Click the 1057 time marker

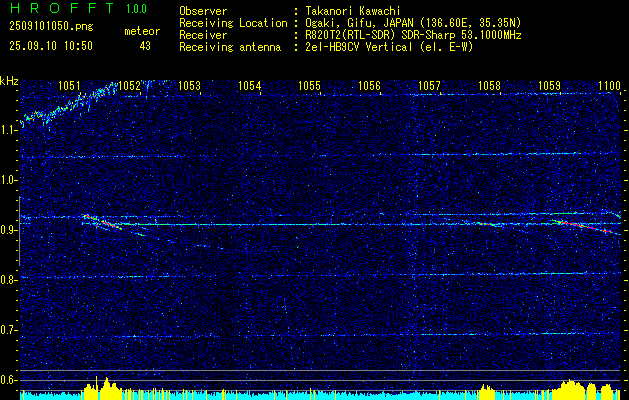tap(429, 85)
